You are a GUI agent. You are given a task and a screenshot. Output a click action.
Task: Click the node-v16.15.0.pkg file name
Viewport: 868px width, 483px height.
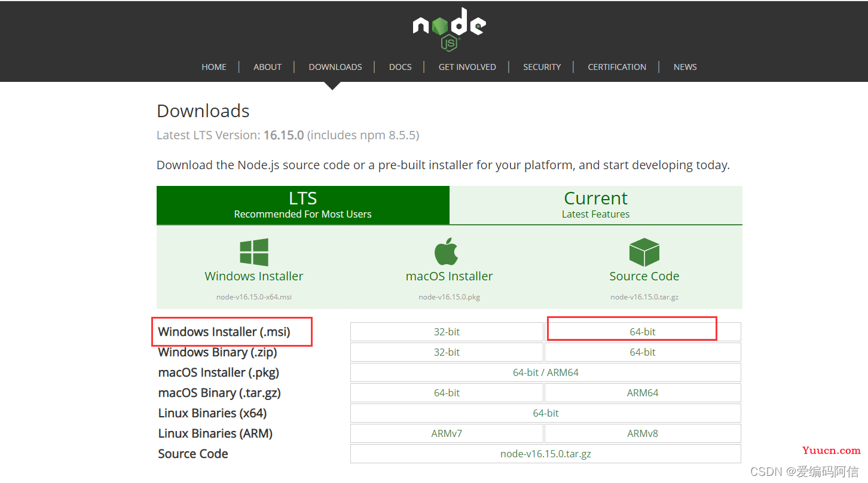[450, 296]
